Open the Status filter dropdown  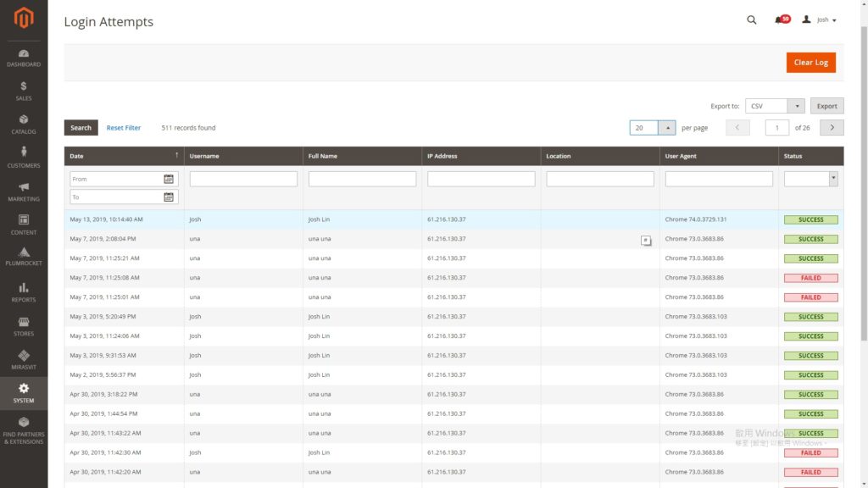810,179
